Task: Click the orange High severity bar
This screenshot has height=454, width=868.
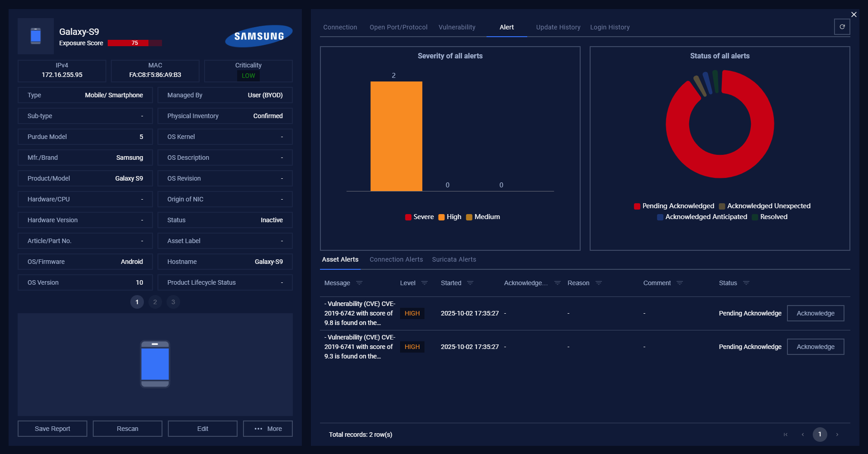Action: point(396,136)
